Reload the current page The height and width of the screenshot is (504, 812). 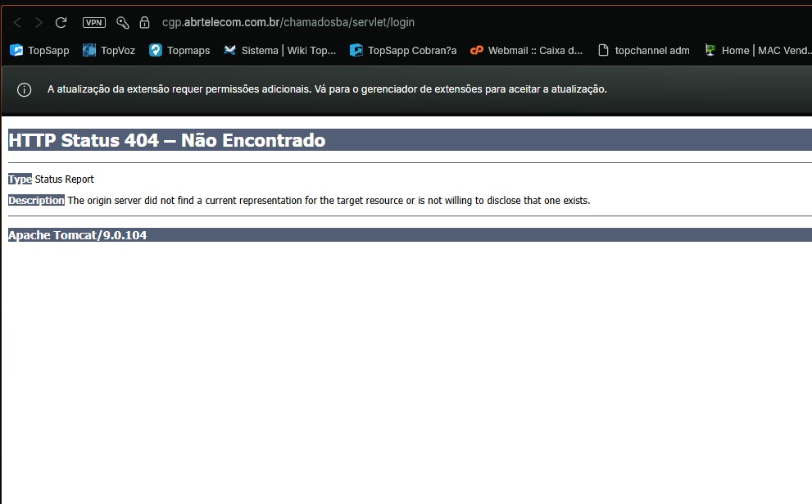click(x=61, y=23)
